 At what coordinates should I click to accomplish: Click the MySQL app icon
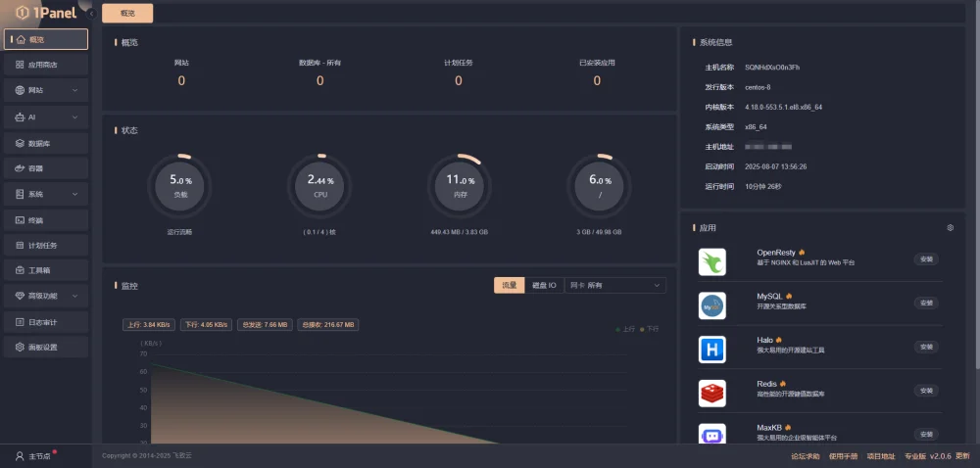pyautogui.click(x=711, y=305)
